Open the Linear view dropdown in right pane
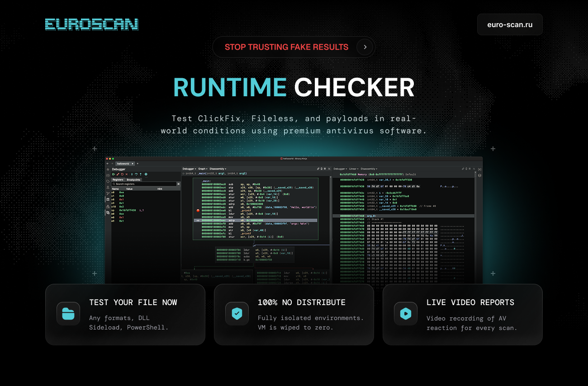 (x=354, y=169)
